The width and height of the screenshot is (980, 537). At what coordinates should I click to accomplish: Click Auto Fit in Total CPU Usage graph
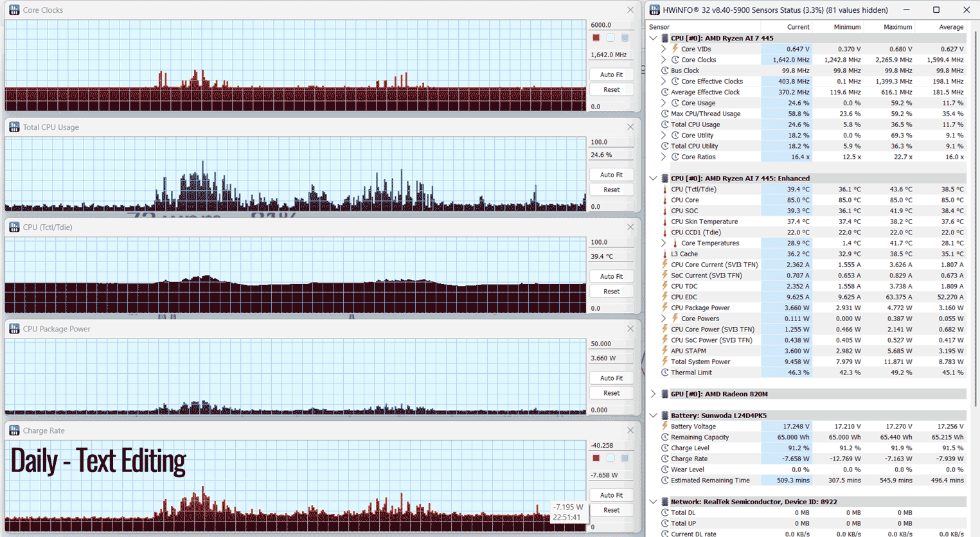(611, 175)
